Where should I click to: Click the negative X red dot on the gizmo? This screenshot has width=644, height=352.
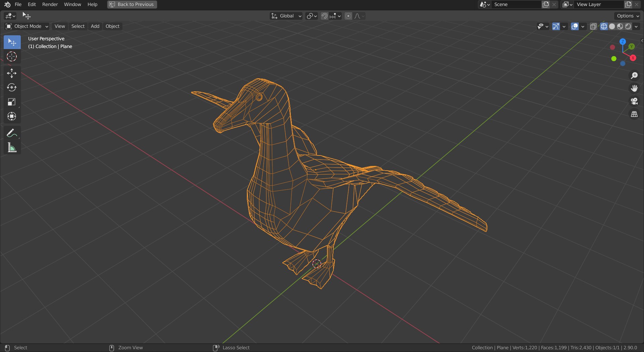coord(612,47)
